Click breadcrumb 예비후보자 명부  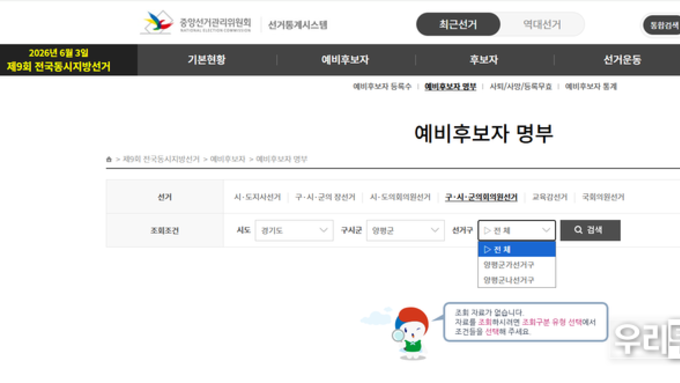281,159
